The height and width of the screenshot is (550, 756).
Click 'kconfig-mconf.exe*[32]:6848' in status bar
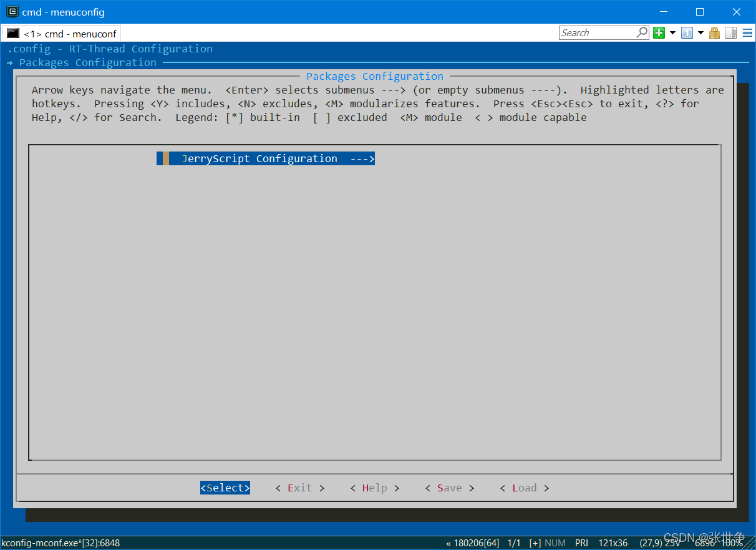pyautogui.click(x=61, y=543)
